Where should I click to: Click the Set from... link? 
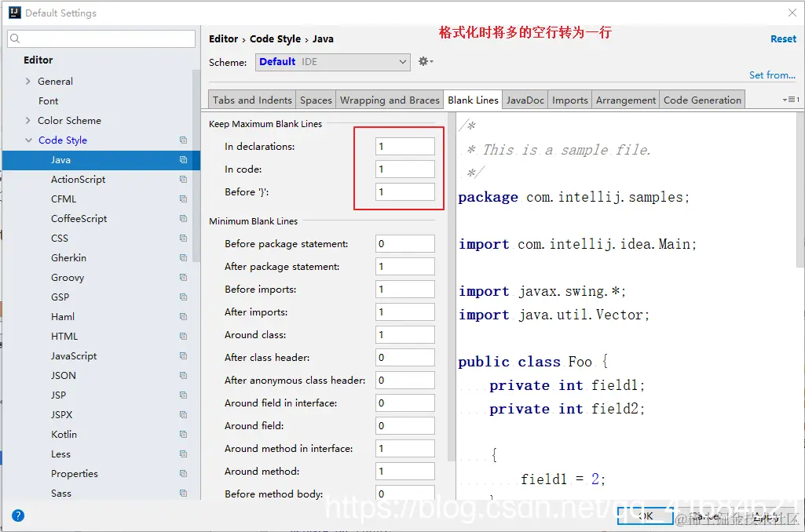[x=772, y=75]
